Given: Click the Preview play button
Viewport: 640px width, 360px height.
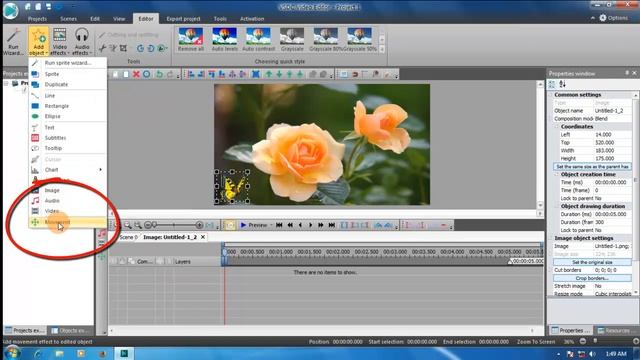Looking at the screenshot, I should pos(253,225).
